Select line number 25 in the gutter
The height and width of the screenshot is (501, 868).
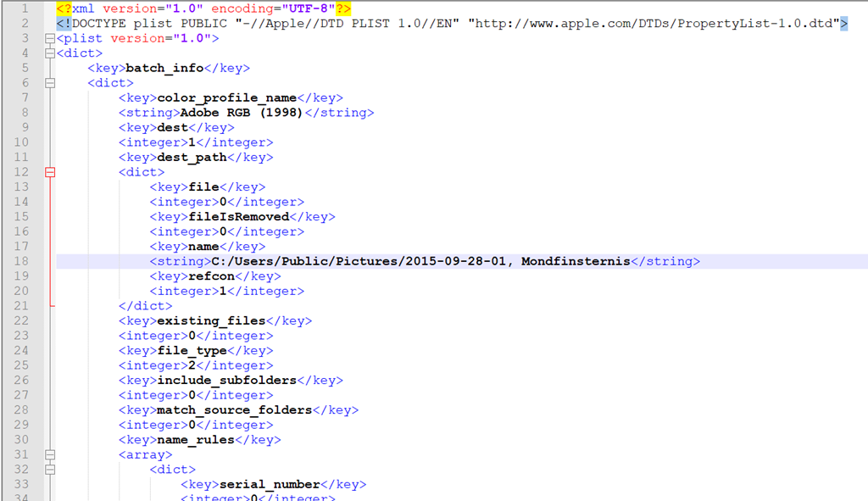point(22,365)
